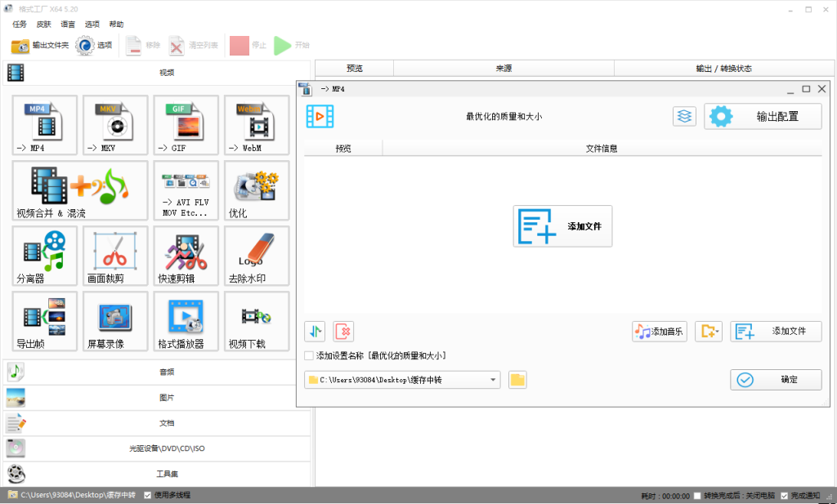This screenshot has height=504, width=837.
Task: Open the 画面裁剪 crop tool
Action: tap(114, 255)
